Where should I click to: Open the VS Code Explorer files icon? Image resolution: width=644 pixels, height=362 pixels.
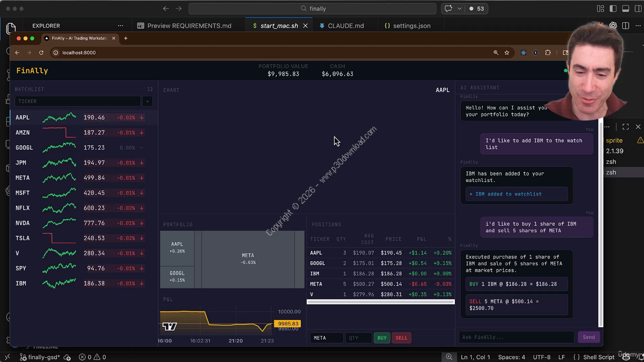tap(11, 28)
